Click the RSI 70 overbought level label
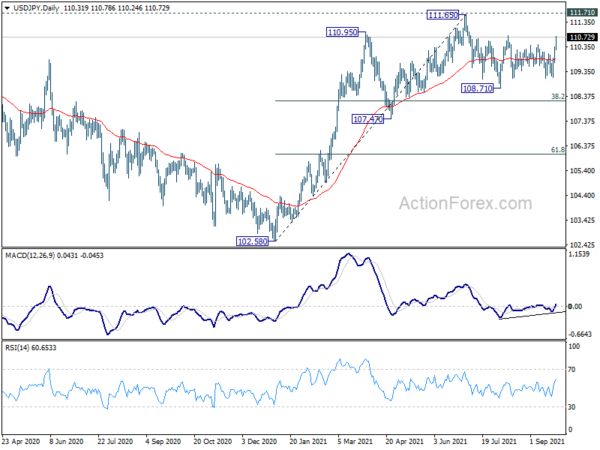 pos(572,369)
